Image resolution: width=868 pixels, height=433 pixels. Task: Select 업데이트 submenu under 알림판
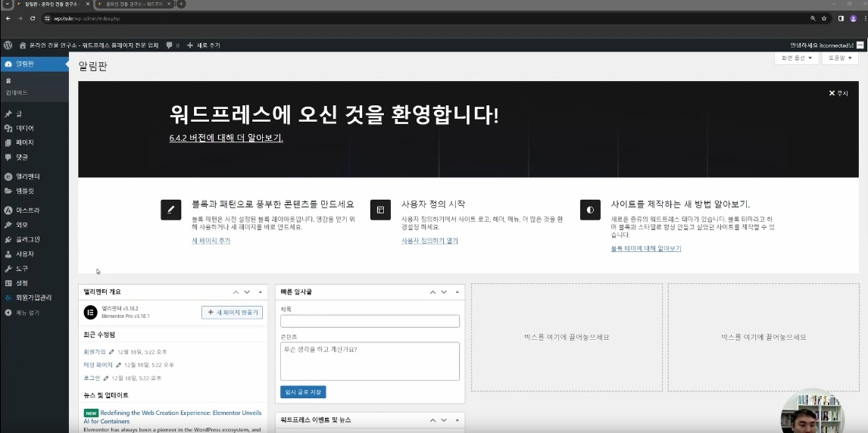coord(17,92)
